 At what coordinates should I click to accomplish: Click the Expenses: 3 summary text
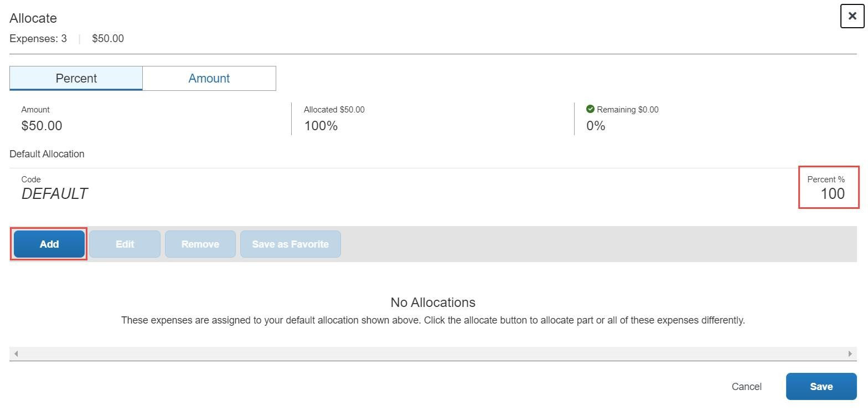(x=38, y=39)
